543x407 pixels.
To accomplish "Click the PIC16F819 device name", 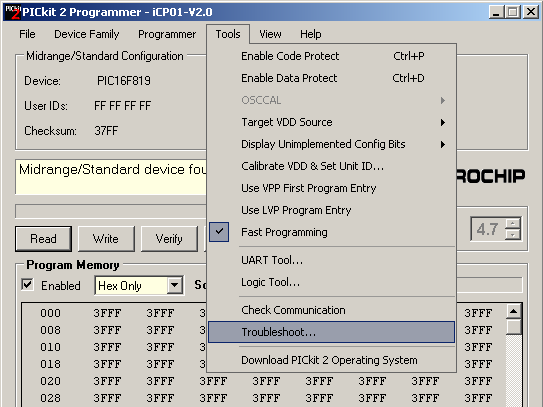I will pyautogui.click(x=124, y=81).
